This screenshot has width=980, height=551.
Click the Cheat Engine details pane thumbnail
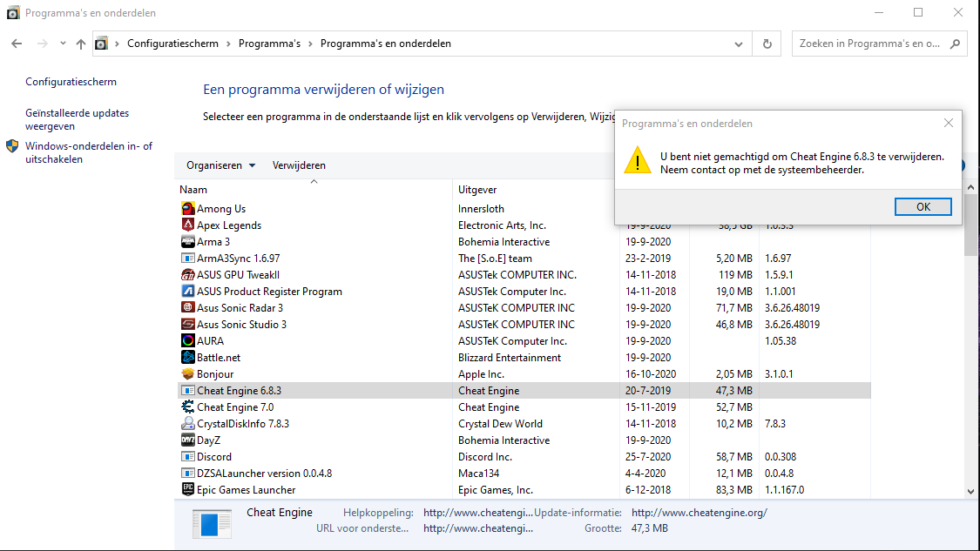tap(212, 523)
